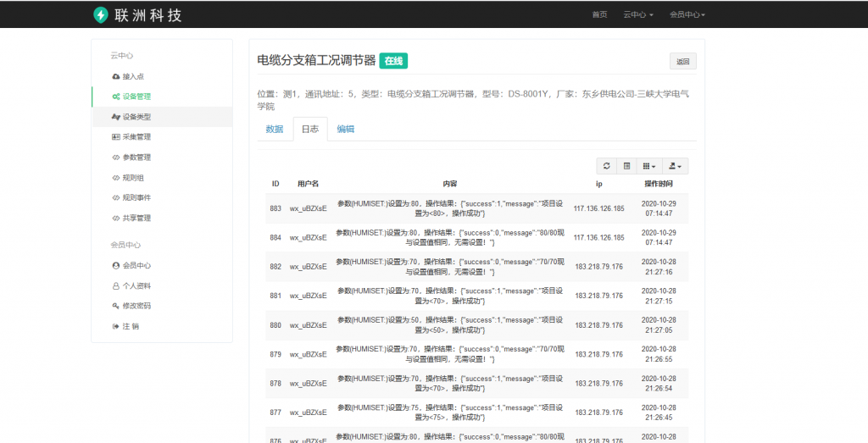Click the 操作时间 column header
The height and width of the screenshot is (443, 868).
tap(658, 183)
